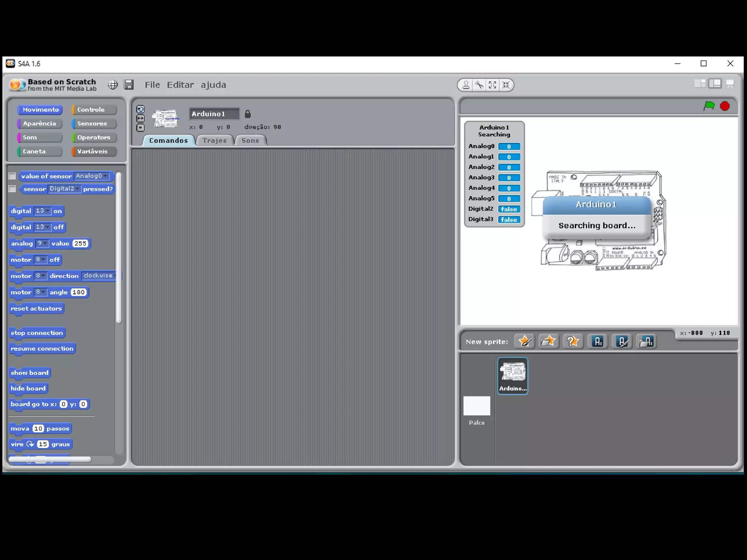This screenshot has height=560, width=747.
Task: Switch to the Trajes tab
Action: click(x=214, y=141)
